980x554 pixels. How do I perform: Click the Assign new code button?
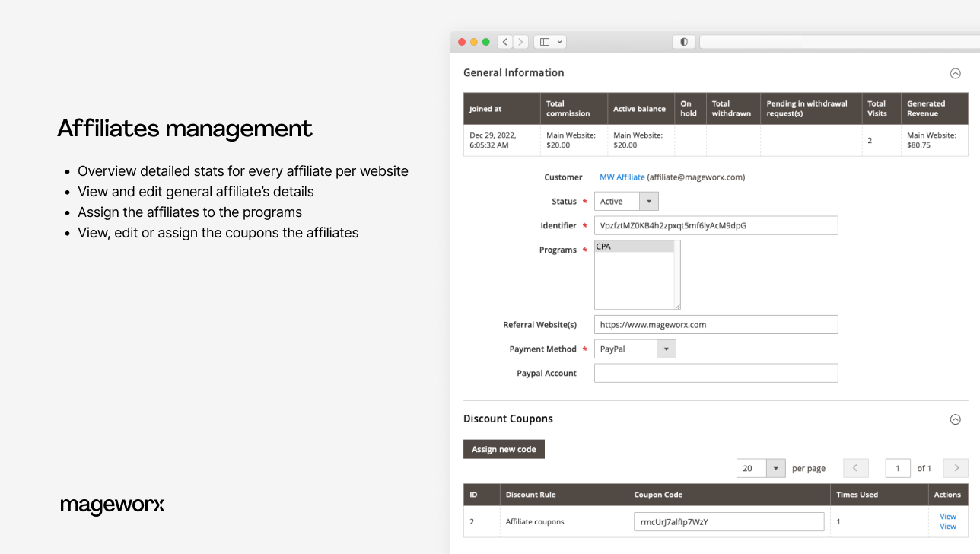(504, 450)
